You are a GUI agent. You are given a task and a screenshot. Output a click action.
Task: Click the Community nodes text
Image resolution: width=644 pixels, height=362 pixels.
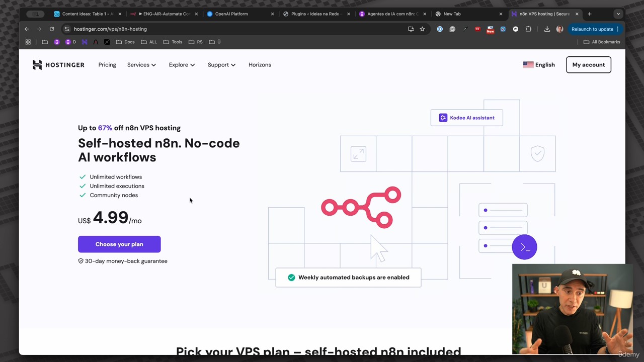pos(114,195)
